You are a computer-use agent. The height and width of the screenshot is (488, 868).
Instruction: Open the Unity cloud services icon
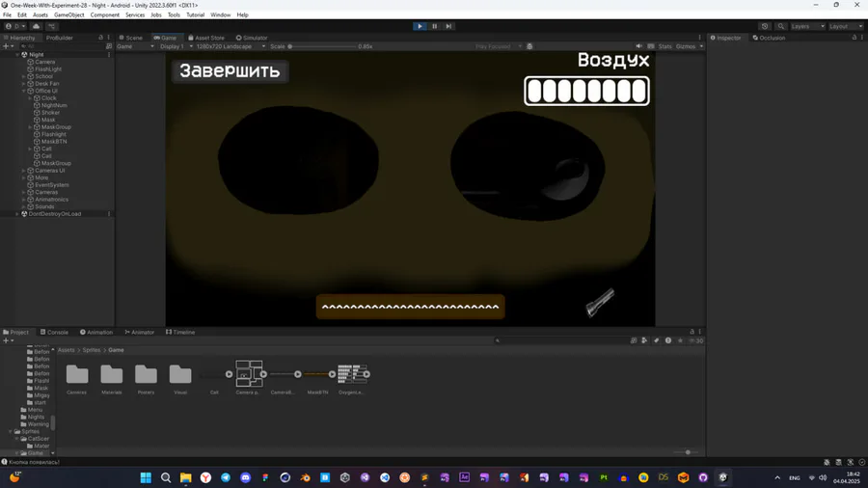(x=36, y=26)
